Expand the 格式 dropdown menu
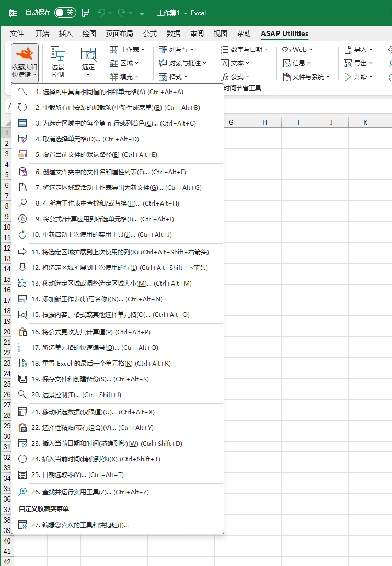 pyautogui.click(x=173, y=76)
